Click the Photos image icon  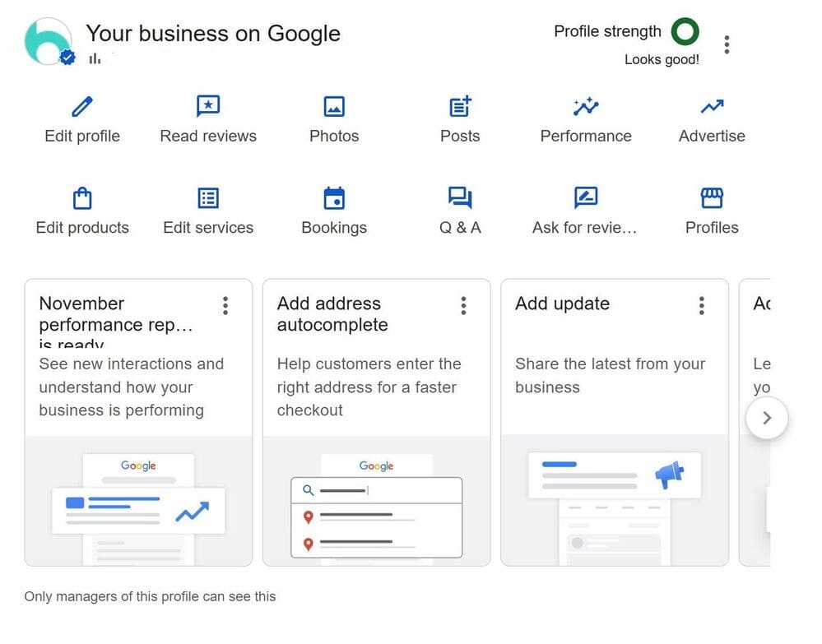click(x=333, y=106)
